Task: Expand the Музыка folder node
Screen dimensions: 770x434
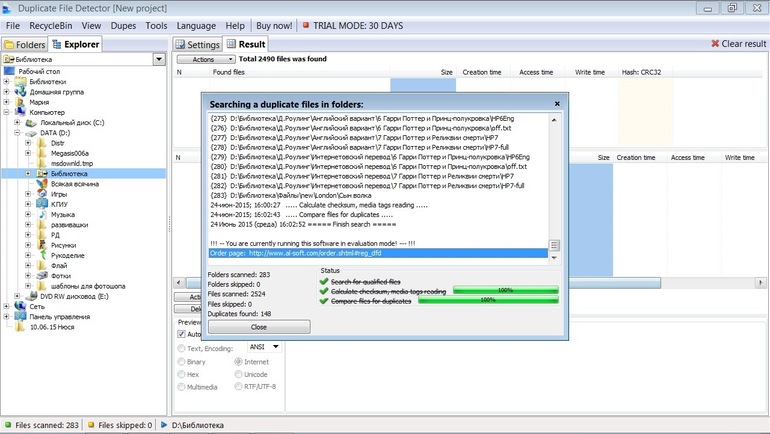Action: point(28,215)
